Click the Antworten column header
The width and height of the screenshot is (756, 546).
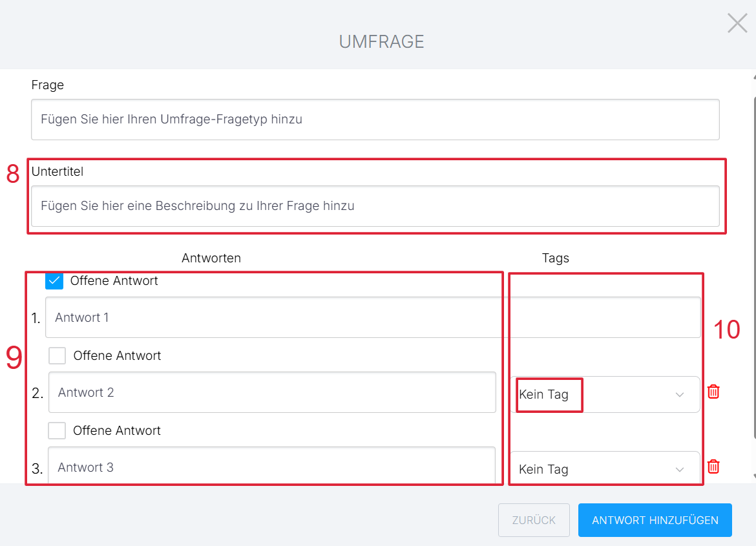click(211, 258)
